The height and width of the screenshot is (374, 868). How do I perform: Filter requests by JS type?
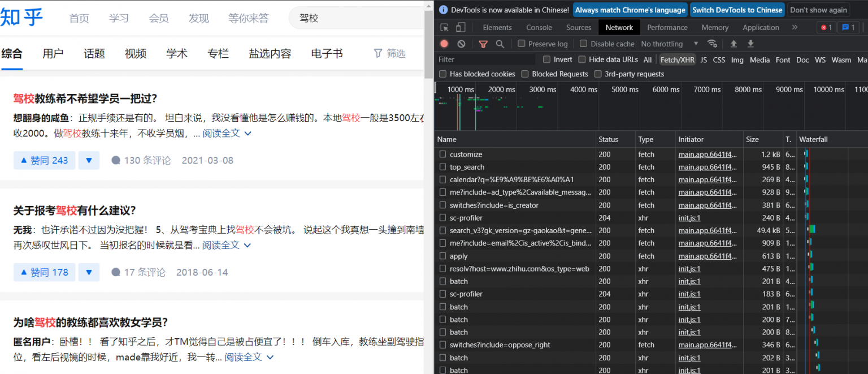[x=704, y=59]
